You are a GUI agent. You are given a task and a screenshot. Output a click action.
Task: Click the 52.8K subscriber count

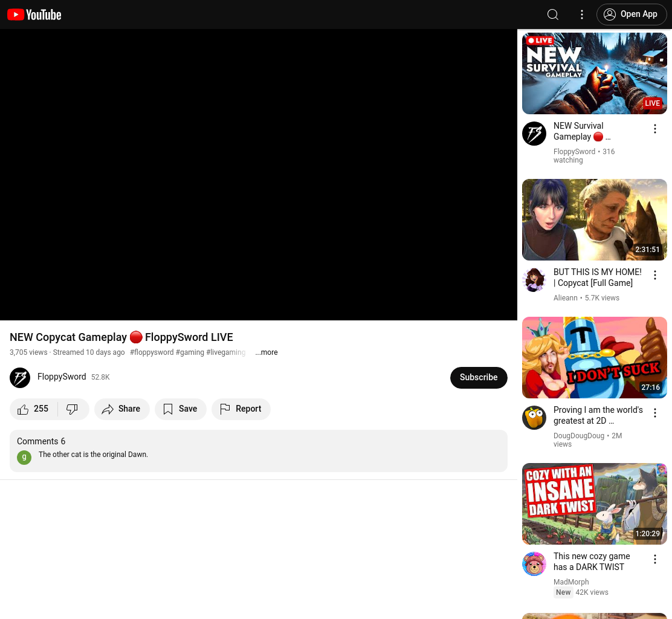100,377
